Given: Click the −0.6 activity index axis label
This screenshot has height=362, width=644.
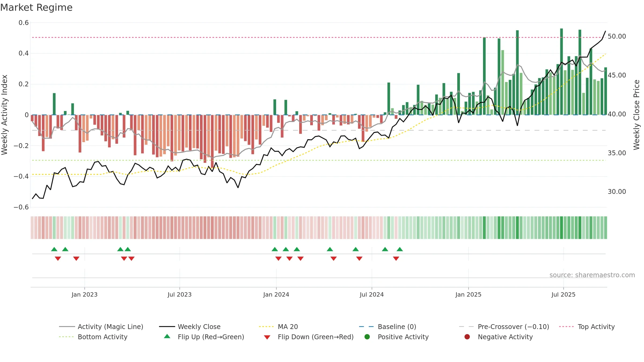Looking at the screenshot, I should click(x=21, y=207).
